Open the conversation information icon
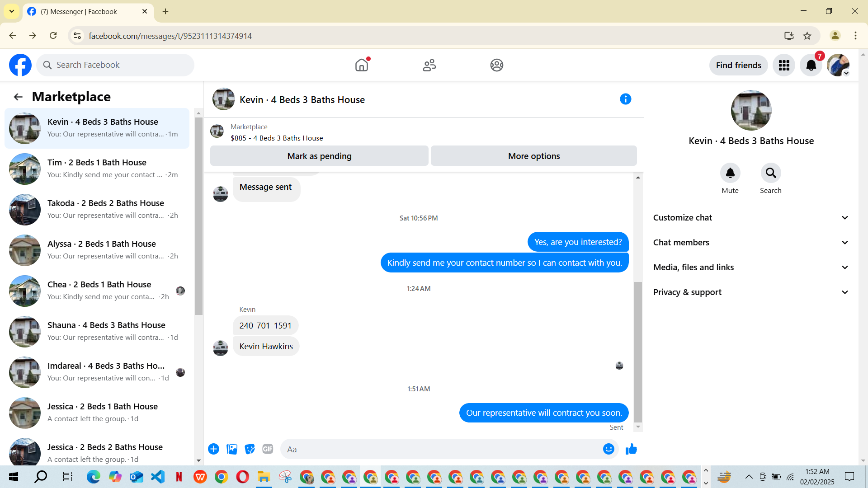The image size is (868, 488). coord(625,99)
